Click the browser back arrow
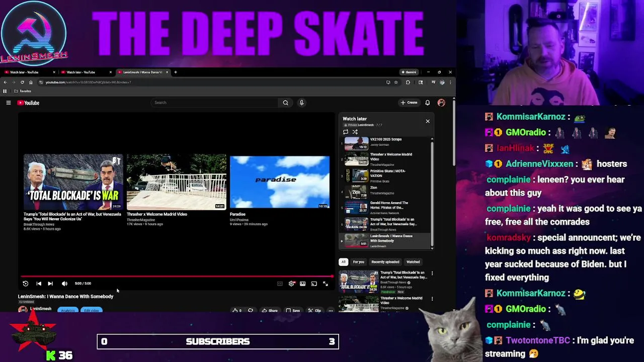The height and width of the screenshot is (362, 644). click(5, 82)
